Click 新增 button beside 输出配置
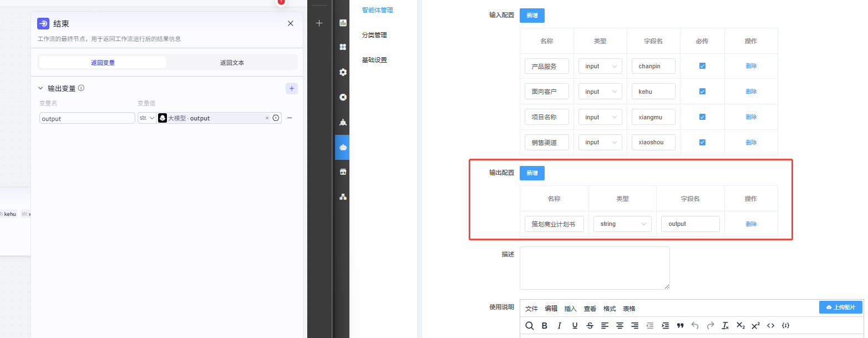Viewport: 868px width, 338px height. [x=532, y=173]
